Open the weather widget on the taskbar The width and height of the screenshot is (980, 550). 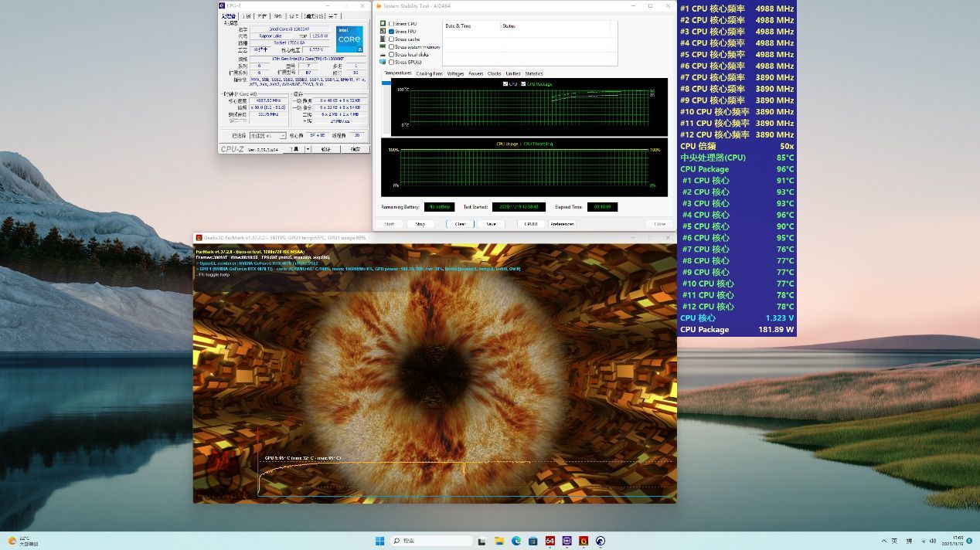tap(23, 541)
